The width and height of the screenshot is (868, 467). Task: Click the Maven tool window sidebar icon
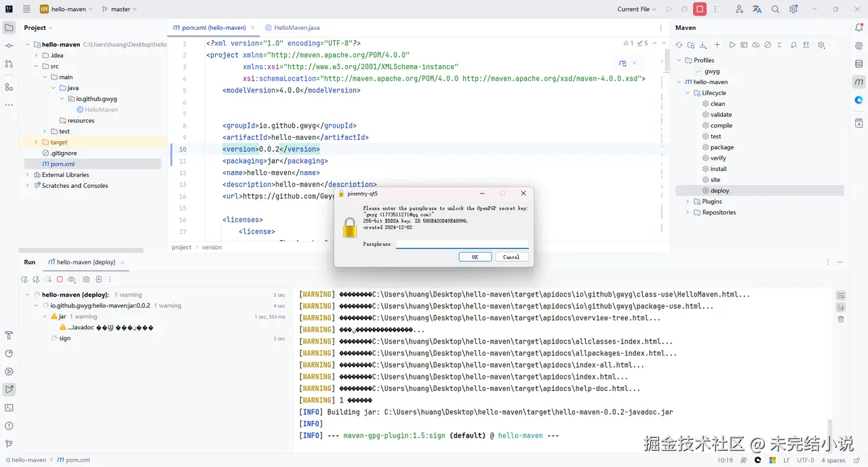pyautogui.click(x=859, y=81)
